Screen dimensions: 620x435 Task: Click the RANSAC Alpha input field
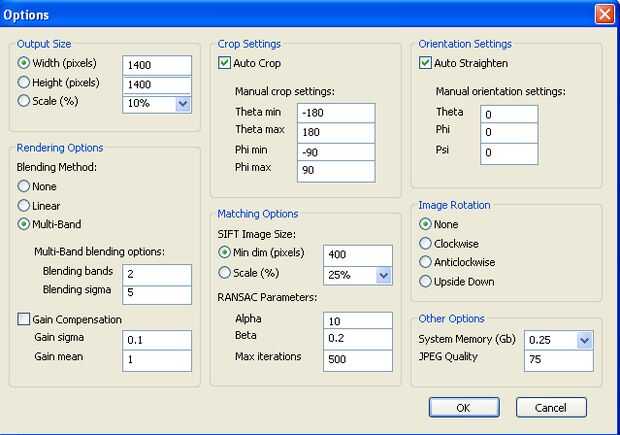coord(358,321)
